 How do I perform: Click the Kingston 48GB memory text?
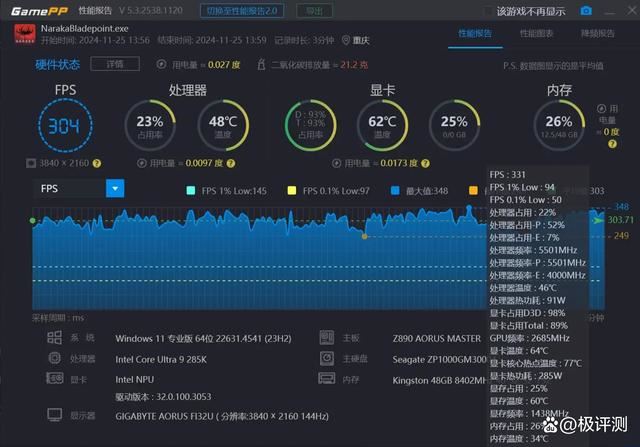click(x=440, y=380)
